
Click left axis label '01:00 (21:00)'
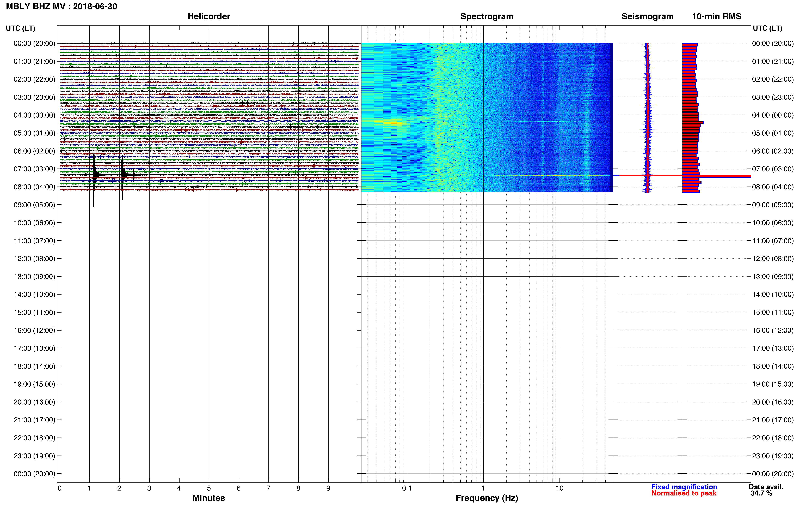point(34,62)
